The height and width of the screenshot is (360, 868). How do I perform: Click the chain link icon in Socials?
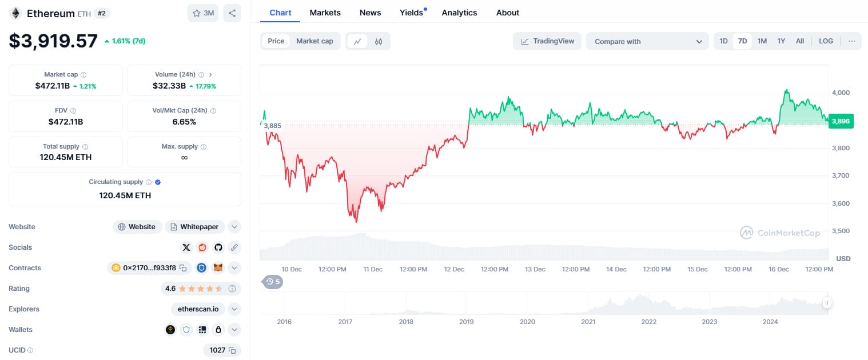tap(234, 247)
